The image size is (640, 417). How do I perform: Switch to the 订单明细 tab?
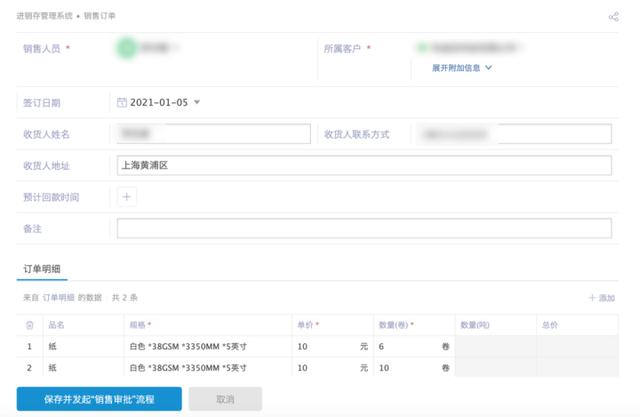point(44,268)
